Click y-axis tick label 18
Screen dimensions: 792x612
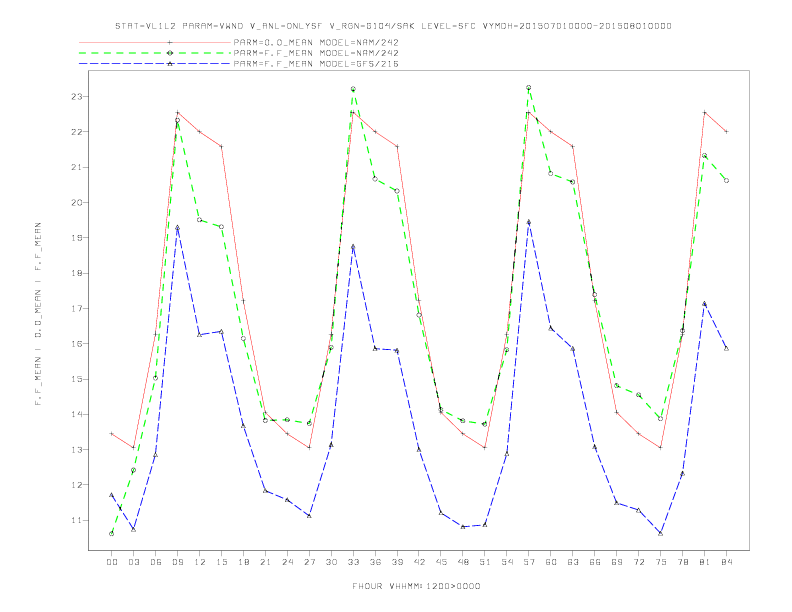tap(76, 273)
